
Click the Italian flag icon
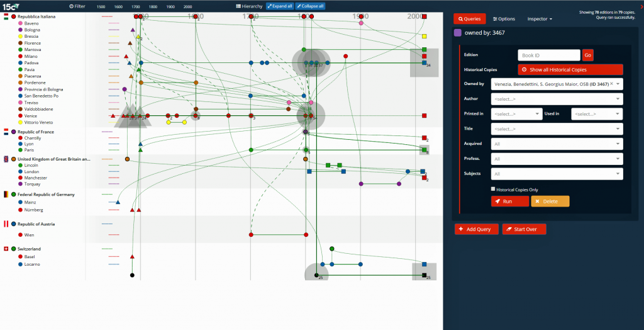tap(6, 16)
